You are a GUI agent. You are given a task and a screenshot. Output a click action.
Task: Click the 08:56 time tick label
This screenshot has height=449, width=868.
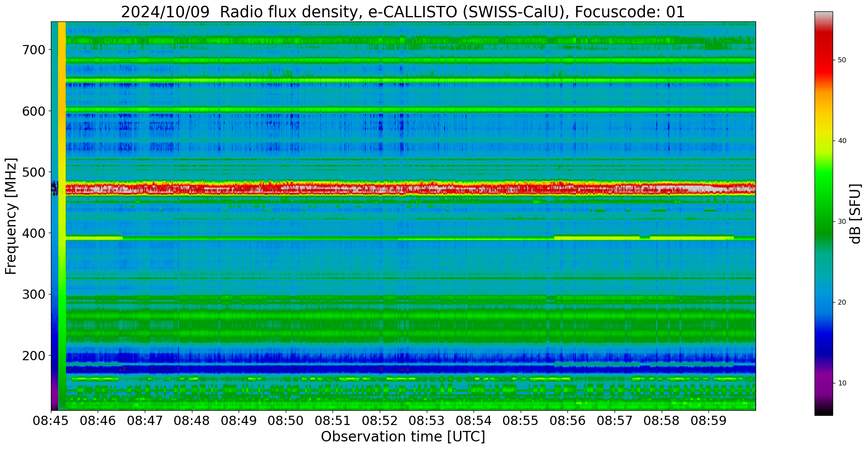click(568, 421)
